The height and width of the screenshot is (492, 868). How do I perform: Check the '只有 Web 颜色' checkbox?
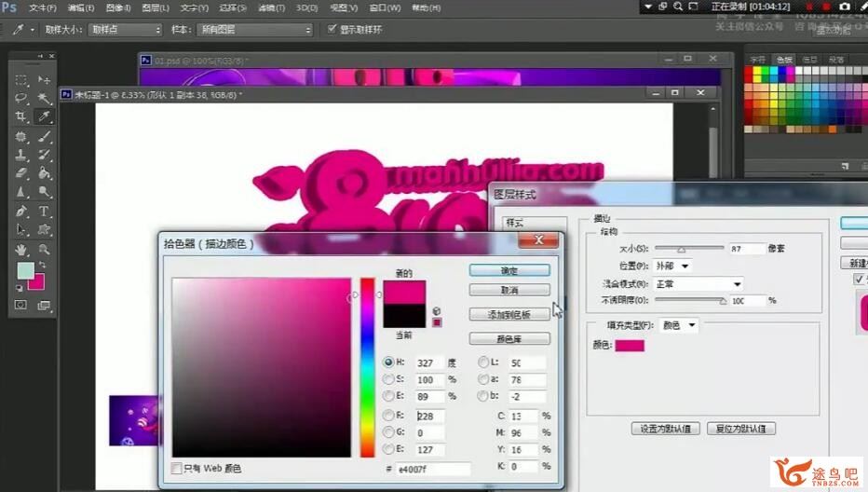177,469
